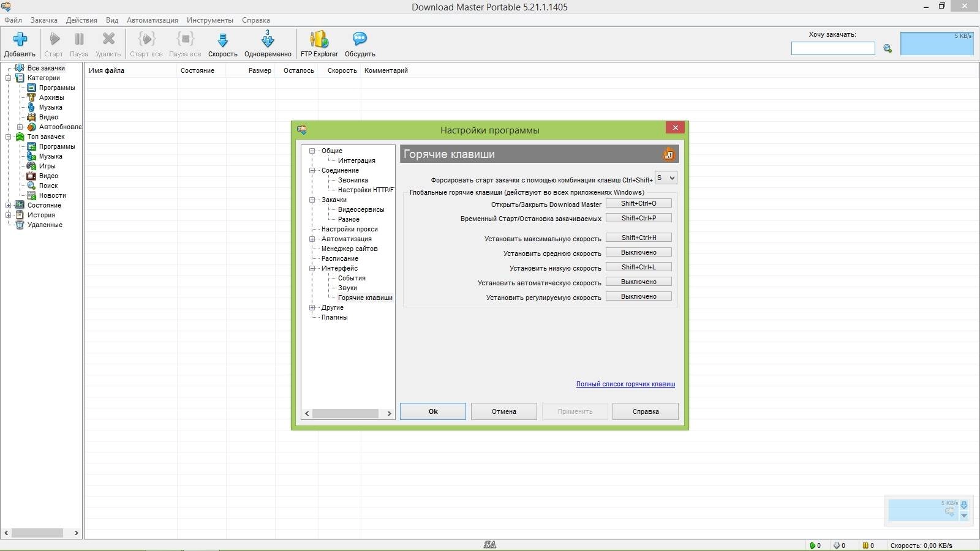Open the Закачка menu

(44, 20)
